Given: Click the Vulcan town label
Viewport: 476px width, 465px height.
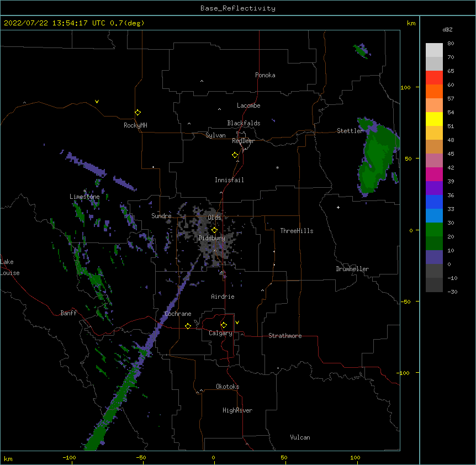Looking at the screenshot, I should coord(300,437).
